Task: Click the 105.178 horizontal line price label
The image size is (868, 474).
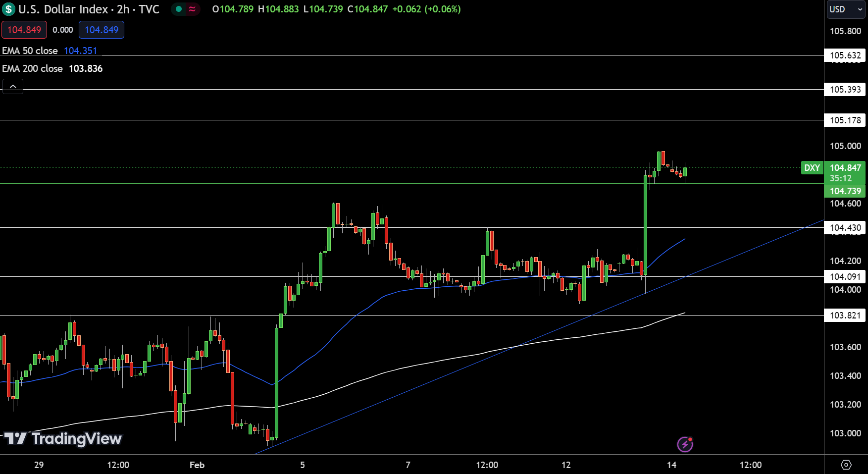Action: click(x=845, y=120)
